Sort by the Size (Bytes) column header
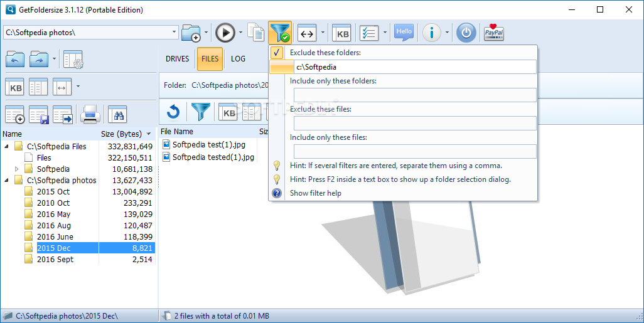Image resolution: width=644 pixels, height=323 pixels. point(127,134)
